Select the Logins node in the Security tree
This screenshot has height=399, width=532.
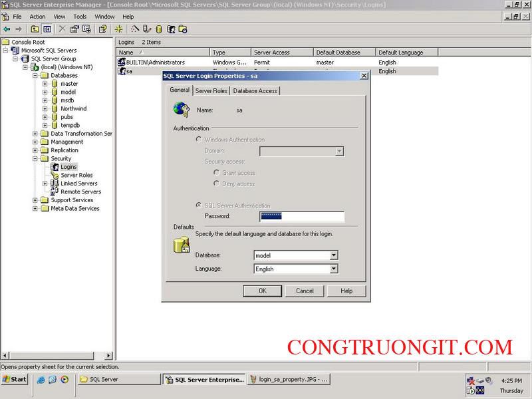68,167
